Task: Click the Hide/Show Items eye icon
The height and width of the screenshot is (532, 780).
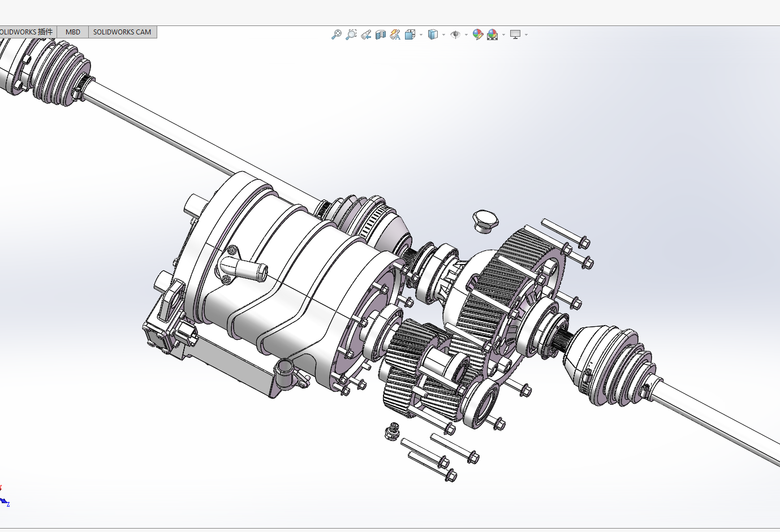Action: (455, 34)
